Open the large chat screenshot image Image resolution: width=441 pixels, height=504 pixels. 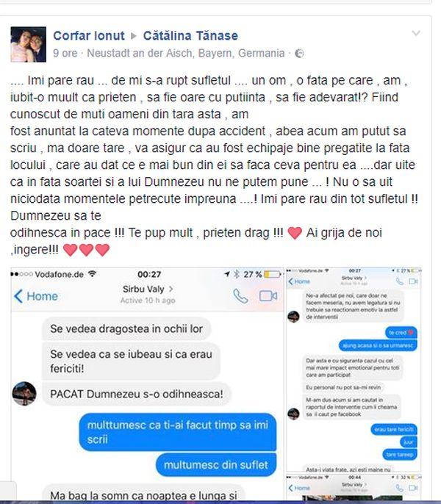147,384
